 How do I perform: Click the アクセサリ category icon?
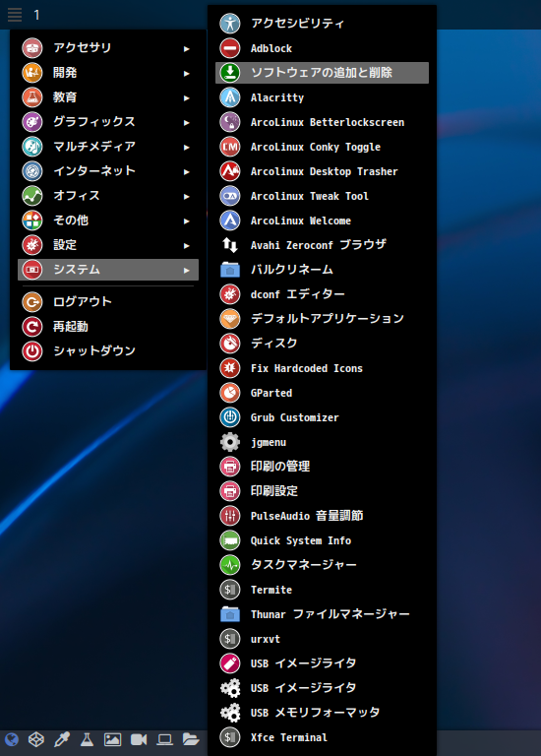(x=32, y=48)
